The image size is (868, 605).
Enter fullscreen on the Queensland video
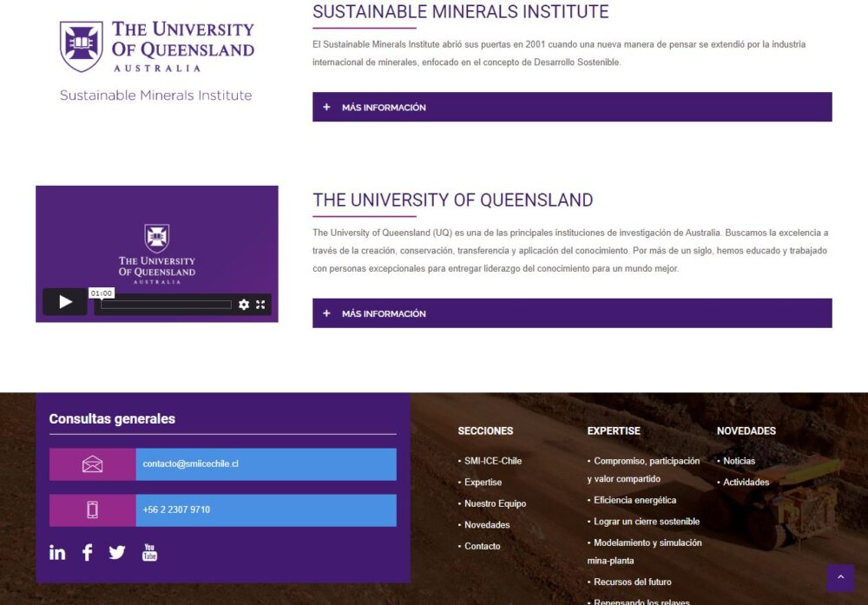pyautogui.click(x=260, y=305)
